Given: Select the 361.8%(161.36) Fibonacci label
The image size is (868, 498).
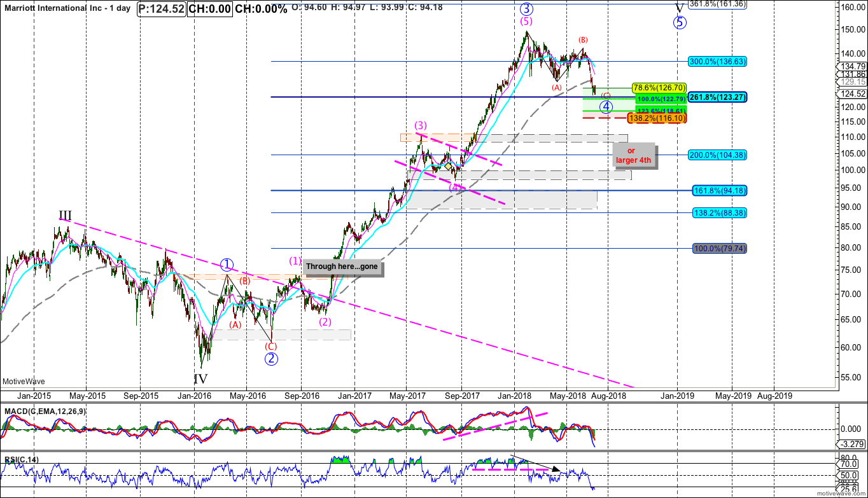Looking at the screenshot, I should point(718,3).
